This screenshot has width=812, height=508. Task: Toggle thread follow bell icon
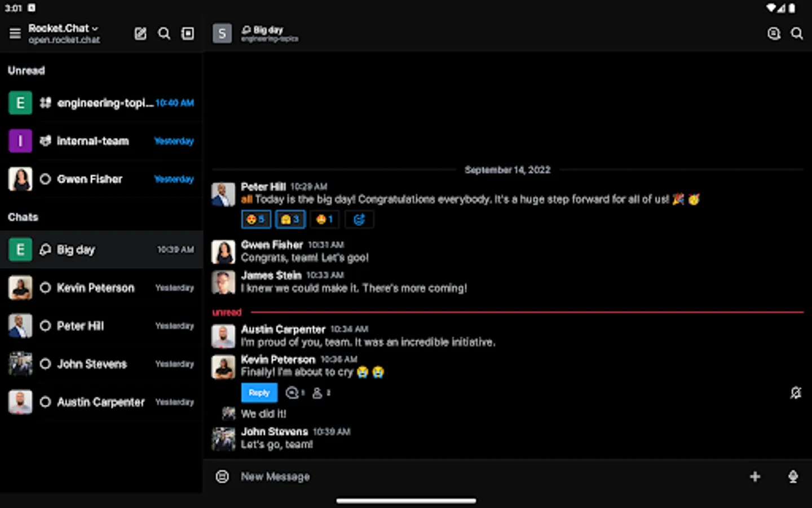[x=796, y=393]
